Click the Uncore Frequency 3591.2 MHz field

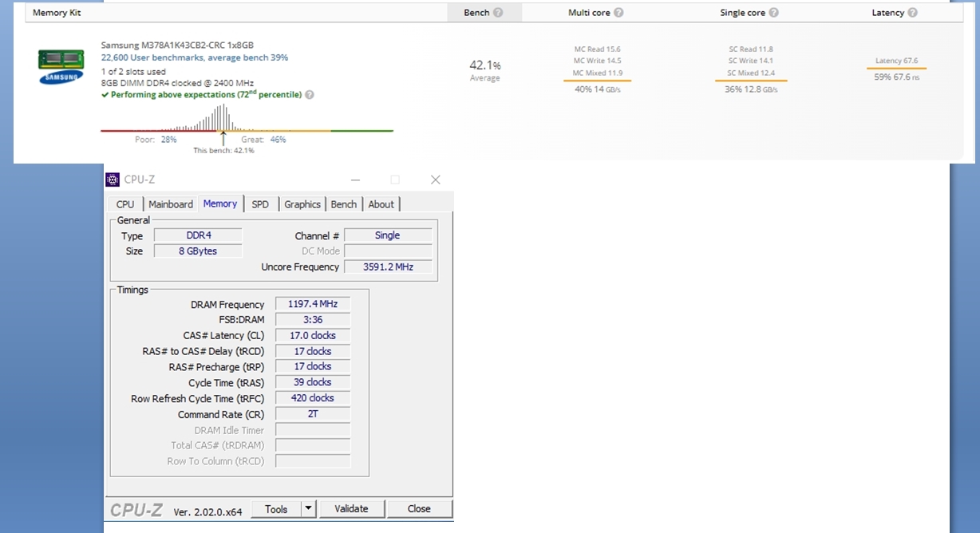coord(388,267)
